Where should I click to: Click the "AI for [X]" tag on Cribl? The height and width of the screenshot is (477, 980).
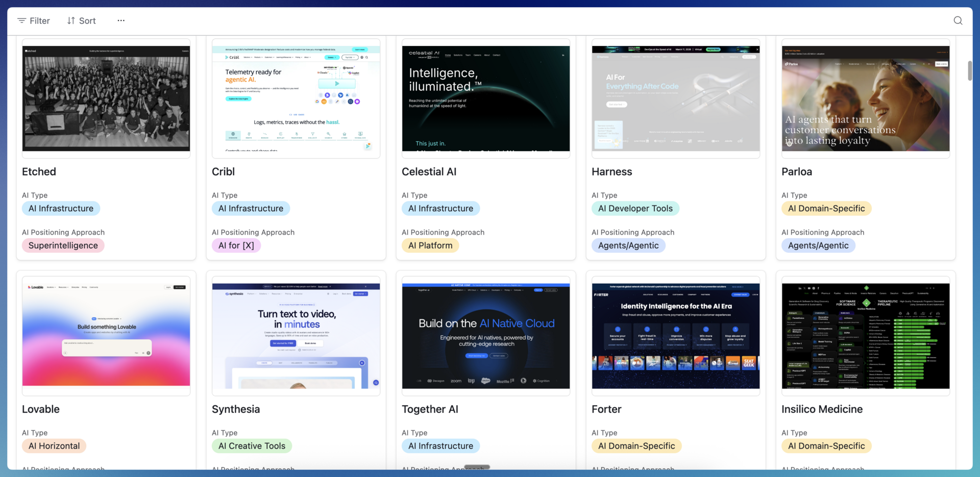(x=236, y=245)
